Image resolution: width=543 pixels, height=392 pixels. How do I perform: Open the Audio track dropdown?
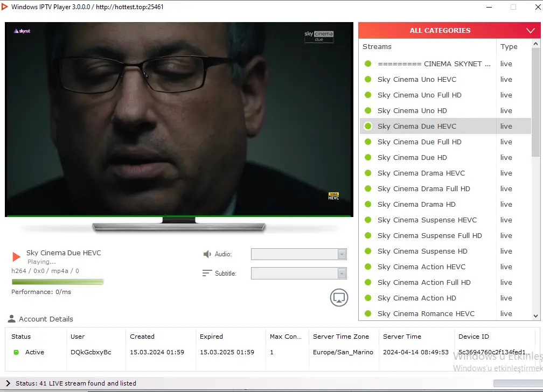coord(298,254)
